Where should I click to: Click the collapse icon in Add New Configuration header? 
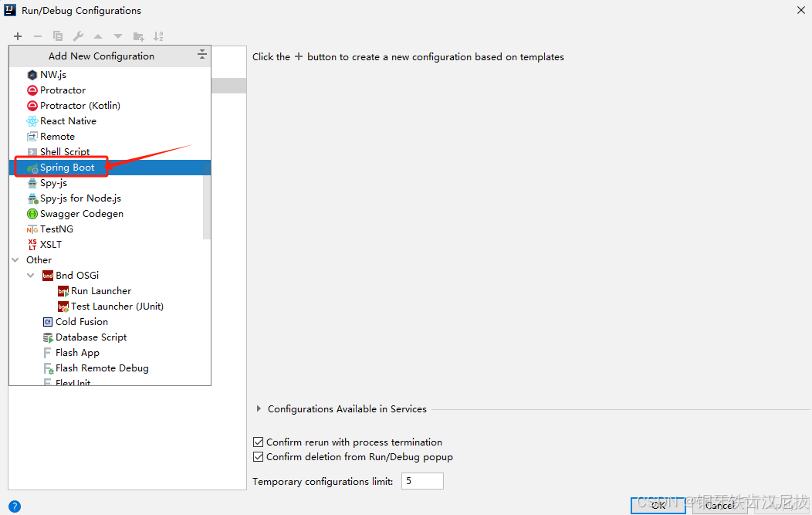pyautogui.click(x=202, y=54)
